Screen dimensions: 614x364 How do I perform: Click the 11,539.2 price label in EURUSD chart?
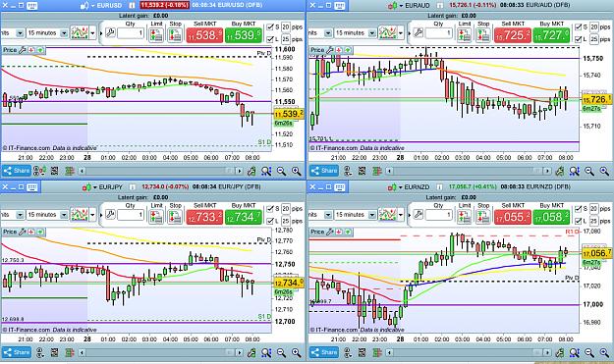(x=289, y=114)
